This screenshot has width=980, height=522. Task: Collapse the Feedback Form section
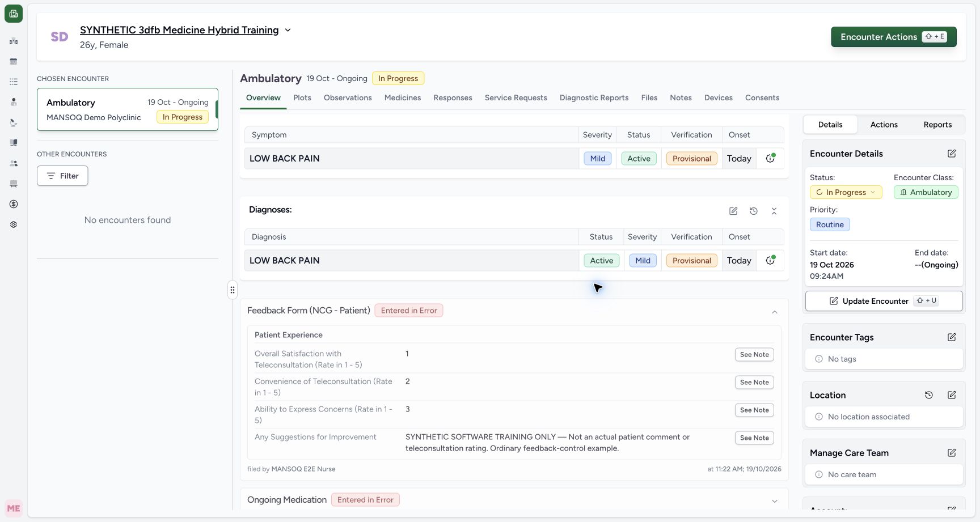pos(775,312)
